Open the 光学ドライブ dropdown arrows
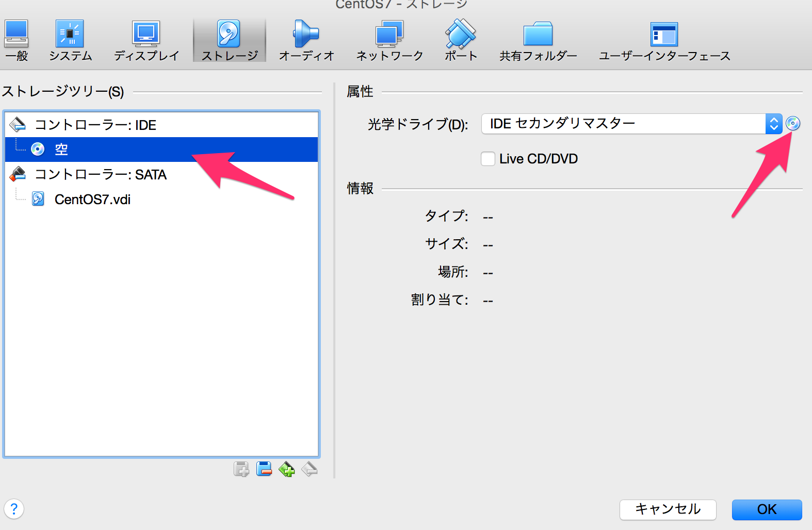The height and width of the screenshot is (530, 812). [774, 124]
